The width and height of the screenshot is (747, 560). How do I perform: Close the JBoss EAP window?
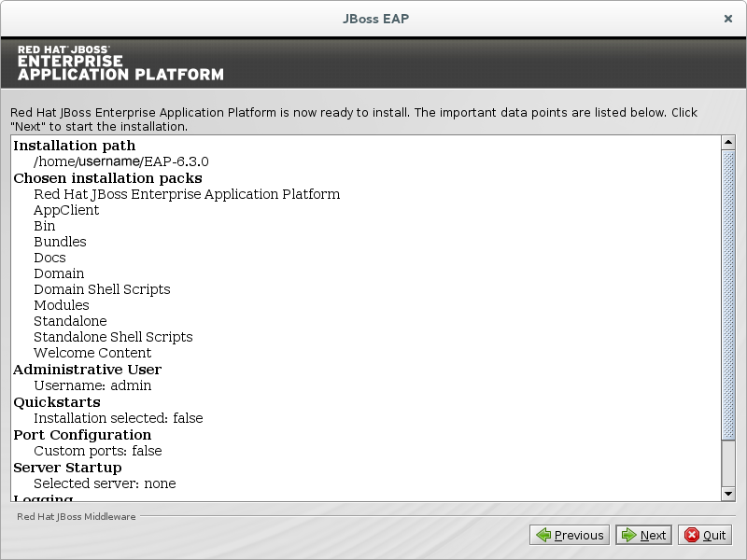(728, 18)
